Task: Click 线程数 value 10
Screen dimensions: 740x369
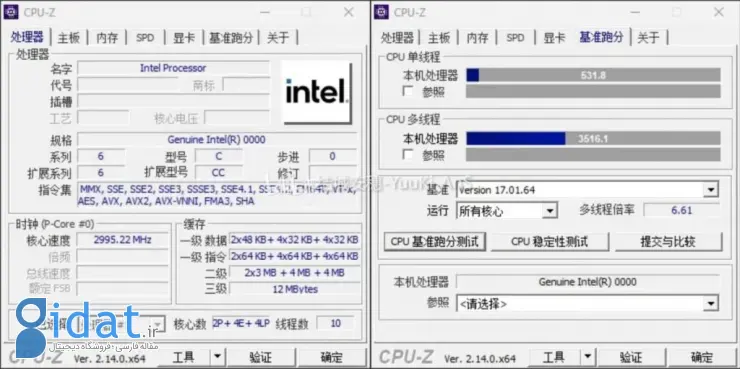Action: coord(336,324)
